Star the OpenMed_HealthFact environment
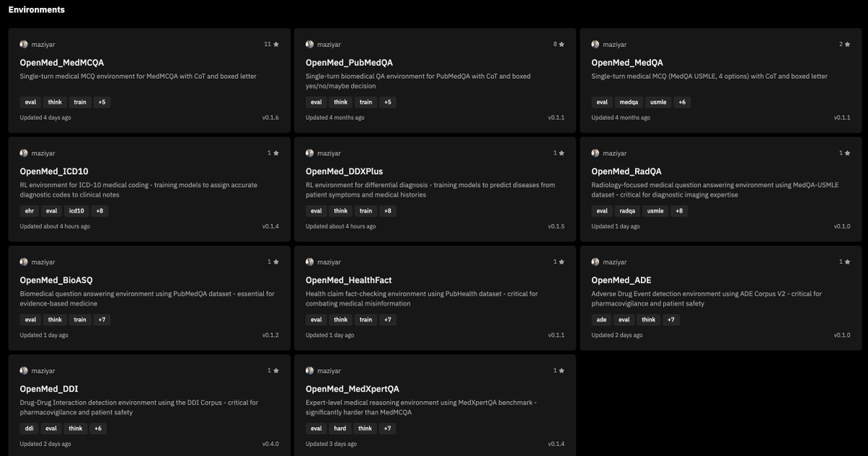 click(x=562, y=262)
